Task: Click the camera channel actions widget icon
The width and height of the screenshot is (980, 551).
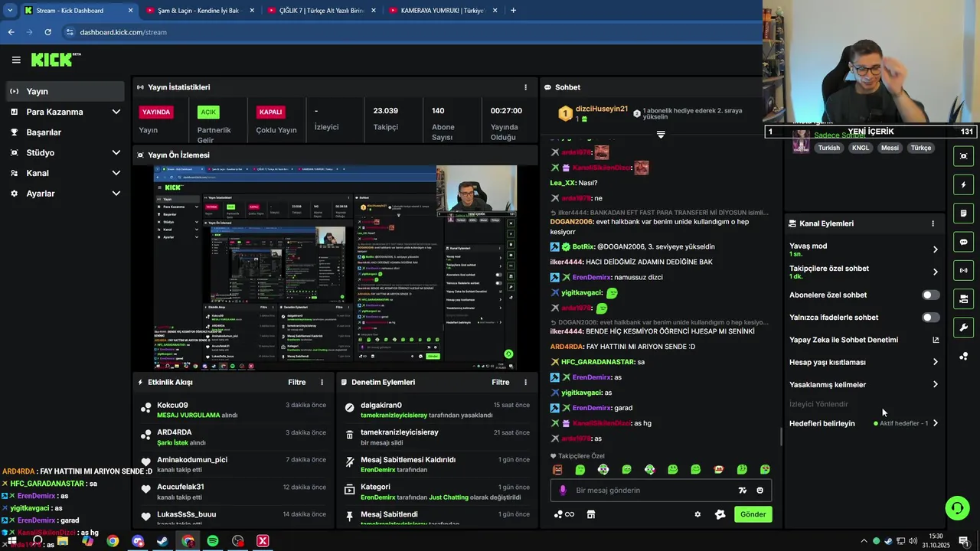Action: point(963,298)
